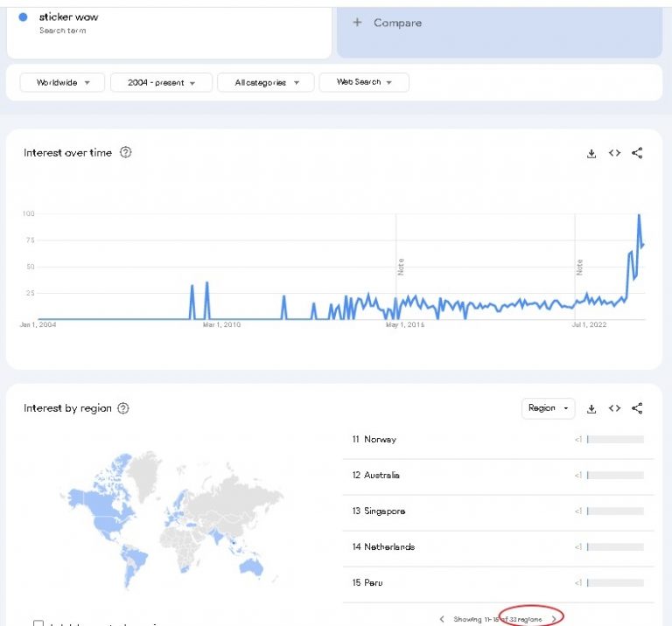Open embed code for Interest by region
The height and width of the screenshot is (626, 672).
(614, 408)
